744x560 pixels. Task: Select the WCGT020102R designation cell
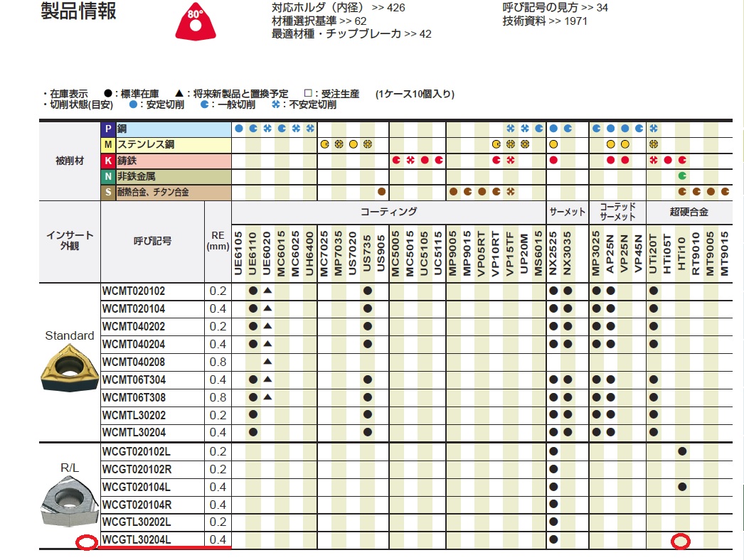click(152, 470)
